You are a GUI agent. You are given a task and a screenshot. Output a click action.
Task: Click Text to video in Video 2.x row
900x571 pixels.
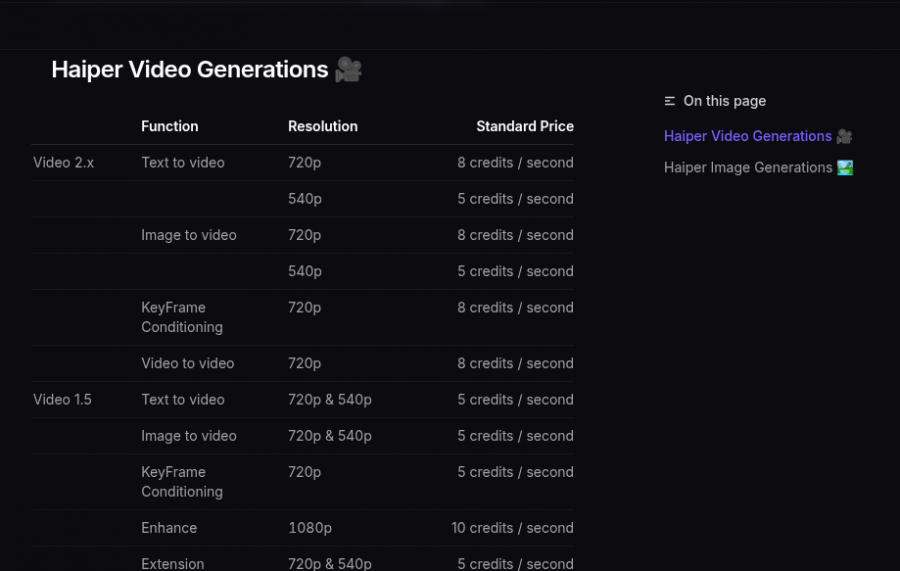183,162
